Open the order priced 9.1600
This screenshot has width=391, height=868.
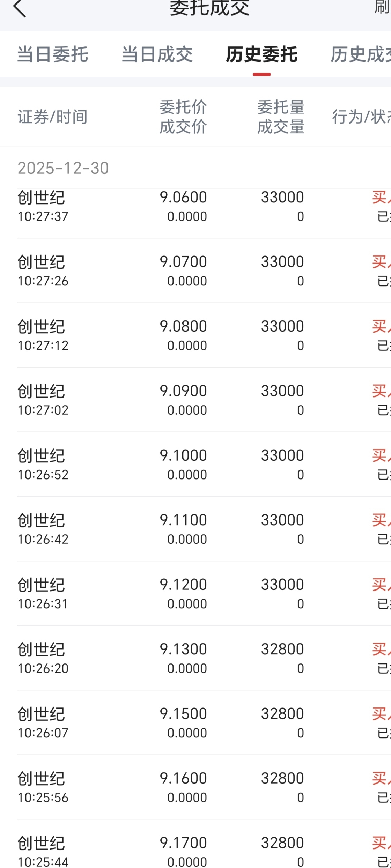click(195, 787)
